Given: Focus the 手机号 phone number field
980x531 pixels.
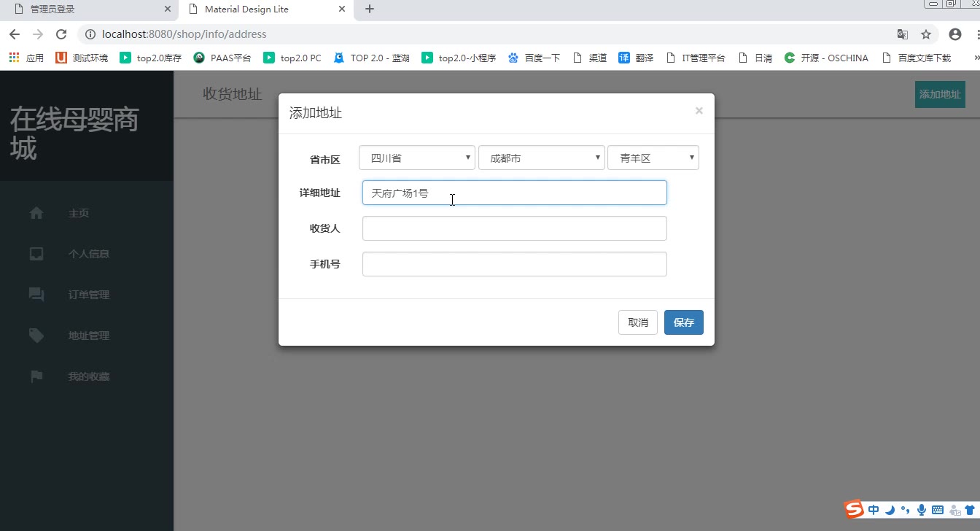Looking at the screenshot, I should [x=514, y=264].
